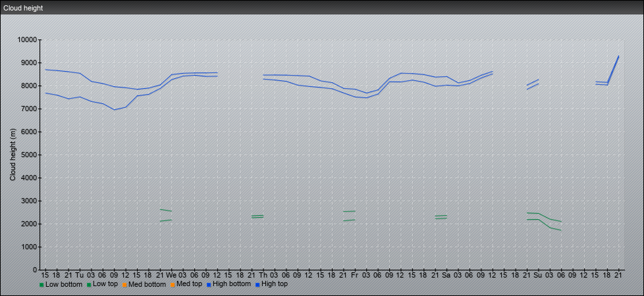Toggle the High top legend label
The image size is (644, 296).
tap(274, 284)
